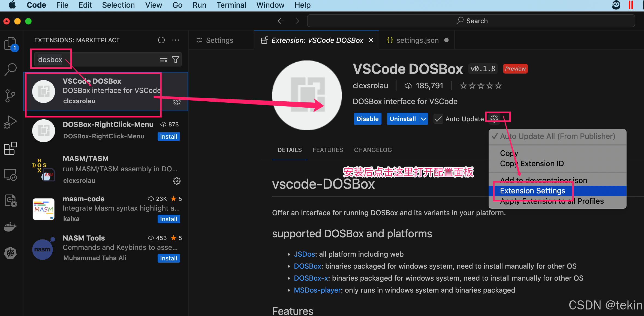The width and height of the screenshot is (644, 316).
Task: Click the title bar Search box
Action: coord(471,21)
